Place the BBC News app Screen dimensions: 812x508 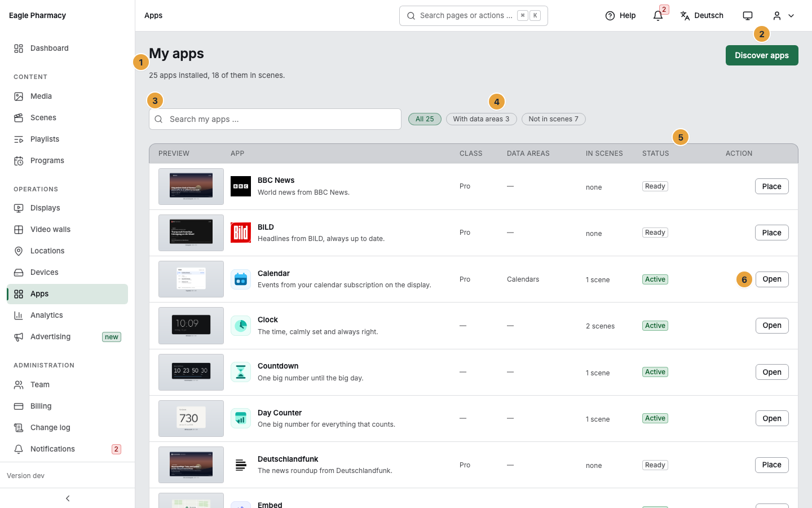click(771, 186)
